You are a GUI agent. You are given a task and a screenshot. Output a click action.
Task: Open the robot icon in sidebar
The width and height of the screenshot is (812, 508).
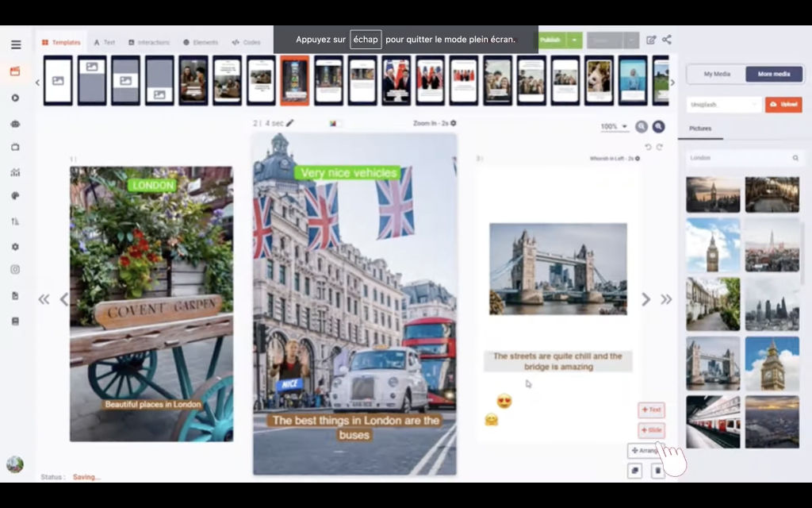[15, 124]
